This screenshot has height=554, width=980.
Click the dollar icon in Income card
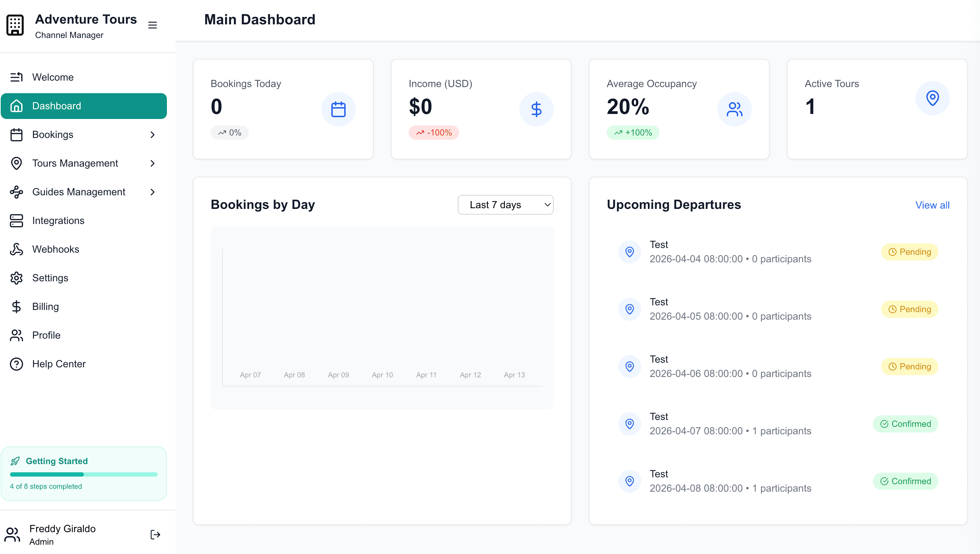tap(536, 109)
